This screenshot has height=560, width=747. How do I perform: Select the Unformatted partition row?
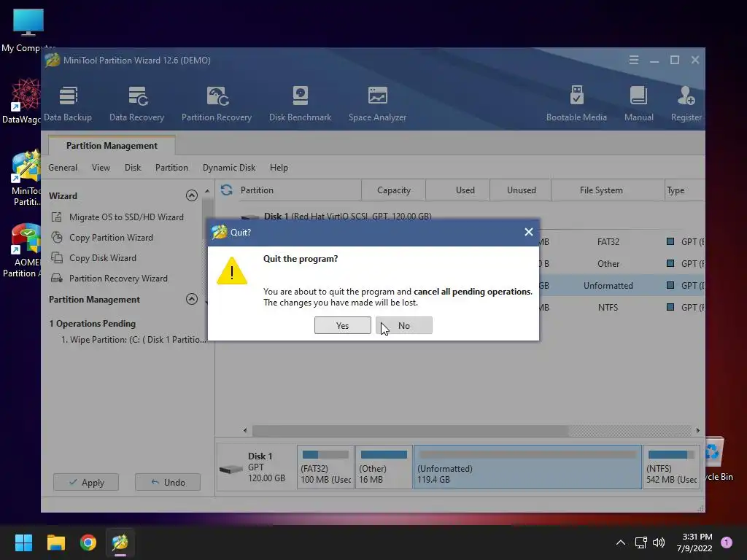tap(622, 286)
